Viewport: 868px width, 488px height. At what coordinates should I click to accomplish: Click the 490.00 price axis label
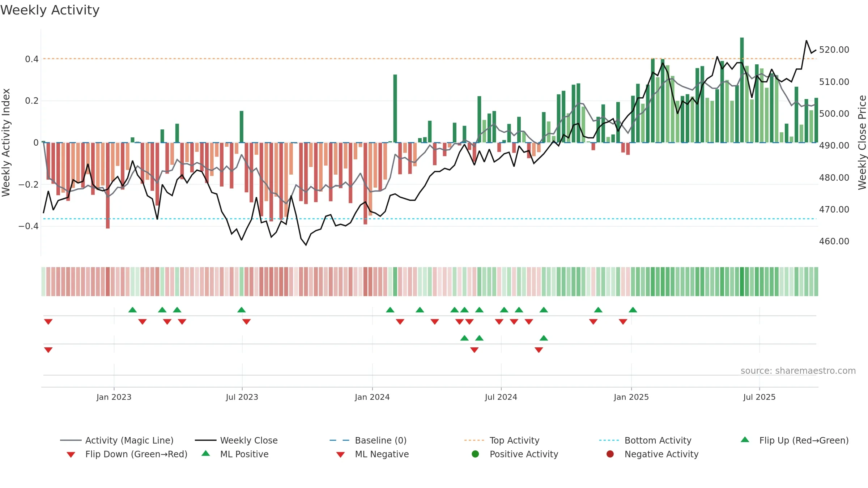coord(834,145)
